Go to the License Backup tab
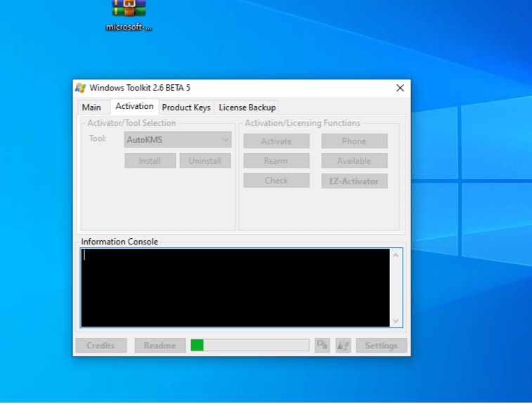532x404 pixels. click(x=247, y=107)
